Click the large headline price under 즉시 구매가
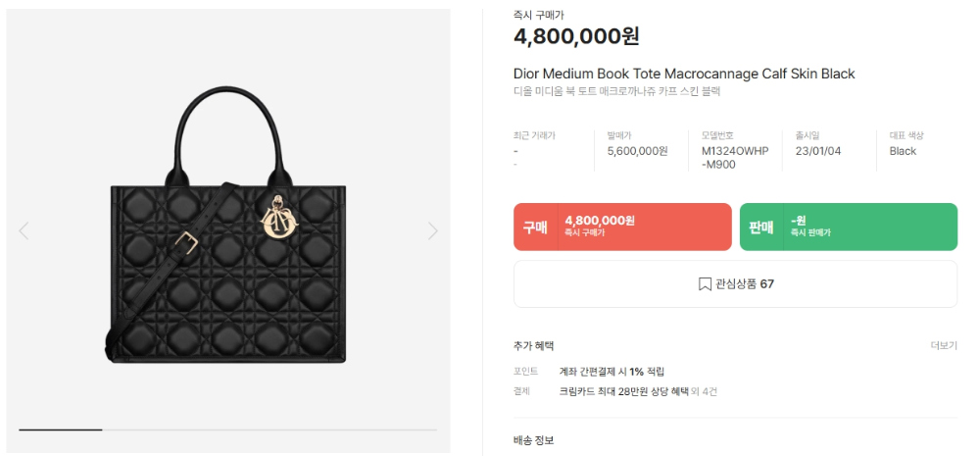The height and width of the screenshot is (456, 980). click(576, 37)
